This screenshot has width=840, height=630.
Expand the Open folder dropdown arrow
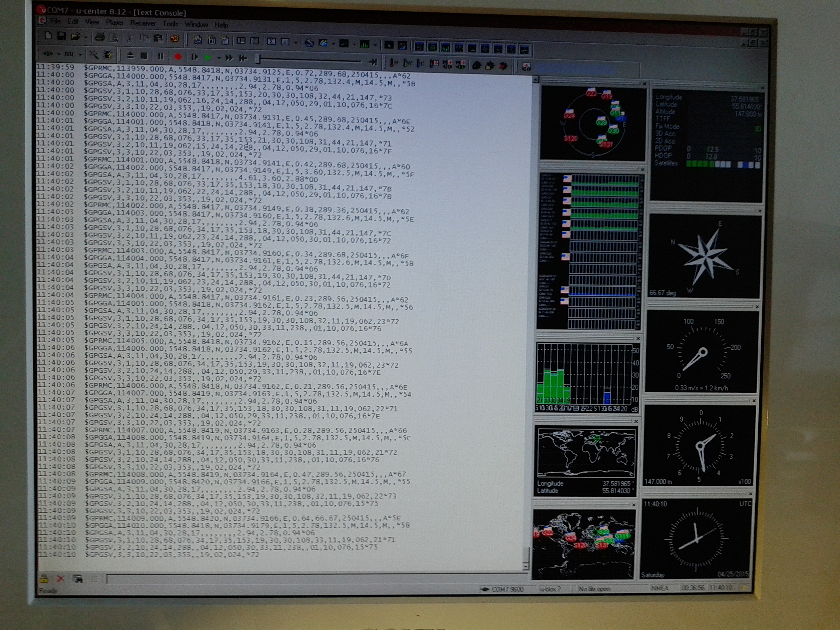pyautogui.click(x=86, y=37)
